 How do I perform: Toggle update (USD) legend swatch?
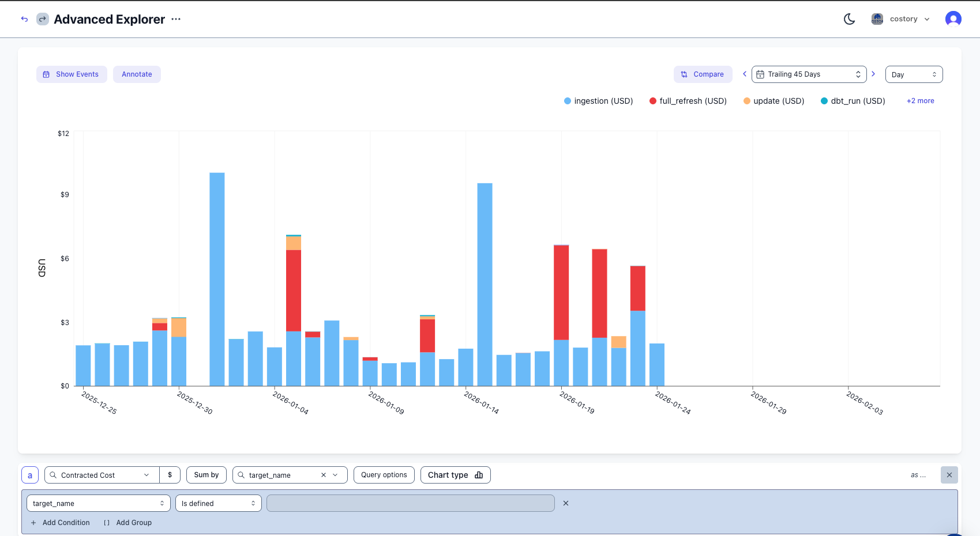[x=747, y=101]
